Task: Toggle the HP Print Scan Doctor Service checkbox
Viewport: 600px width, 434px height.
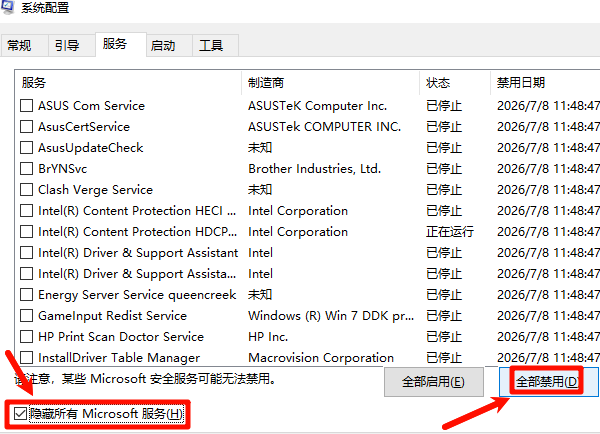Action: 26,337
